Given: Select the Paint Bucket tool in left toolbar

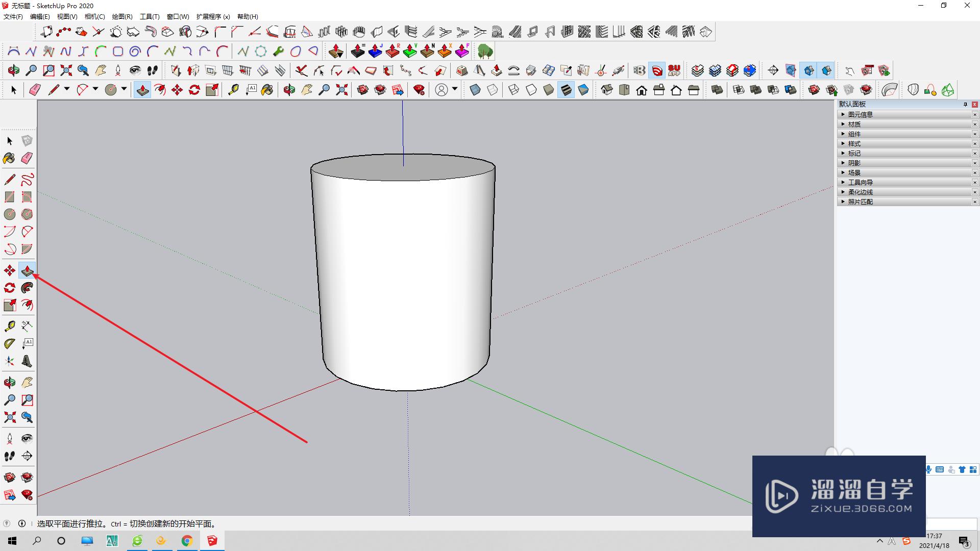Looking at the screenshot, I should click(9, 158).
